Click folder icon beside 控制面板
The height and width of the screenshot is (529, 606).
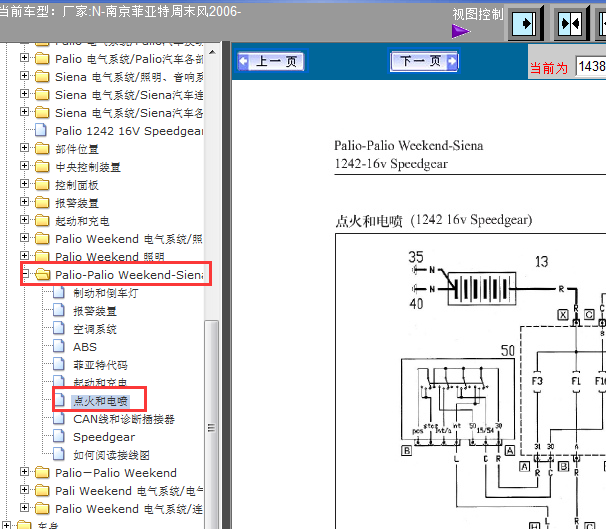tap(42, 184)
